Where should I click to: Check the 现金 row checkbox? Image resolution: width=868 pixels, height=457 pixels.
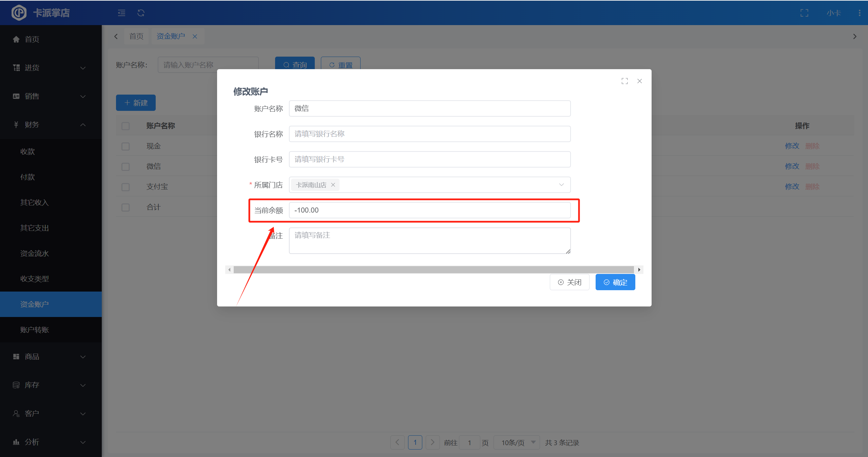tap(126, 146)
